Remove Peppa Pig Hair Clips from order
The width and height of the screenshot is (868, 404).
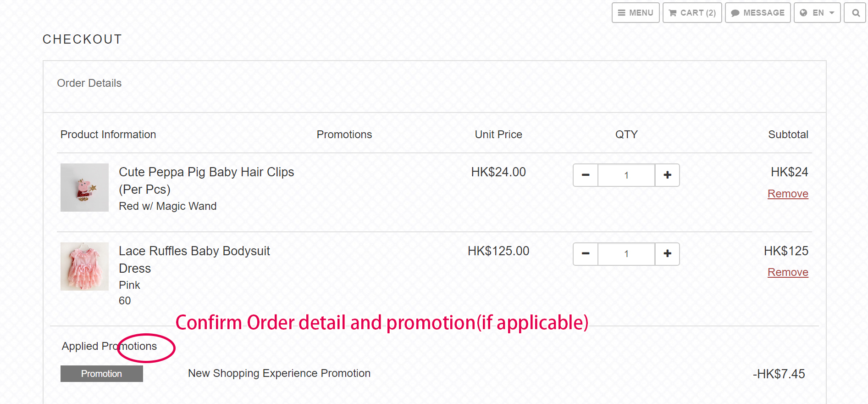coord(788,194)
